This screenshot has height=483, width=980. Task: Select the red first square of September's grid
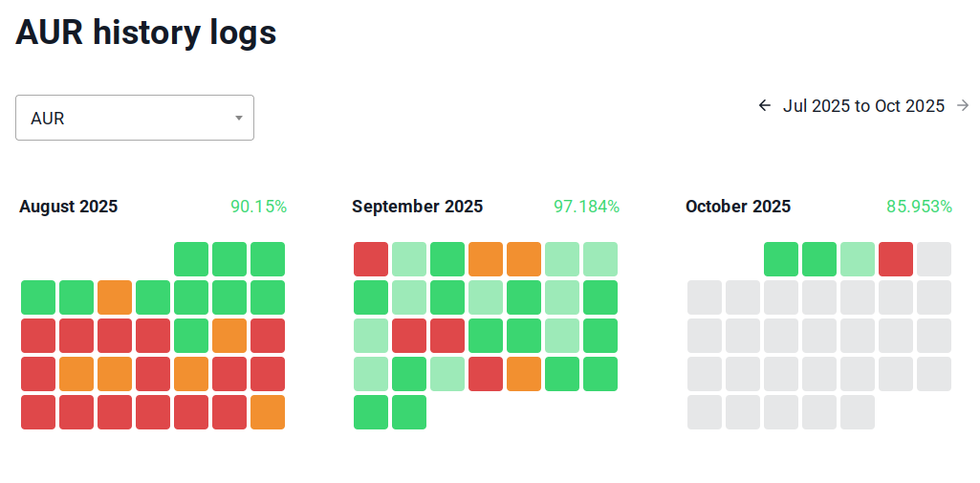(x=371, y=259)
